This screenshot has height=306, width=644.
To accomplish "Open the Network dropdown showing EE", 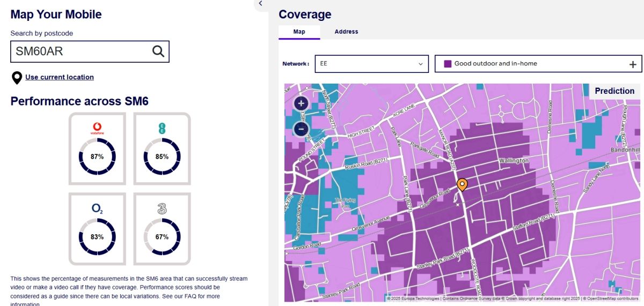I will (x=371, y=64).
